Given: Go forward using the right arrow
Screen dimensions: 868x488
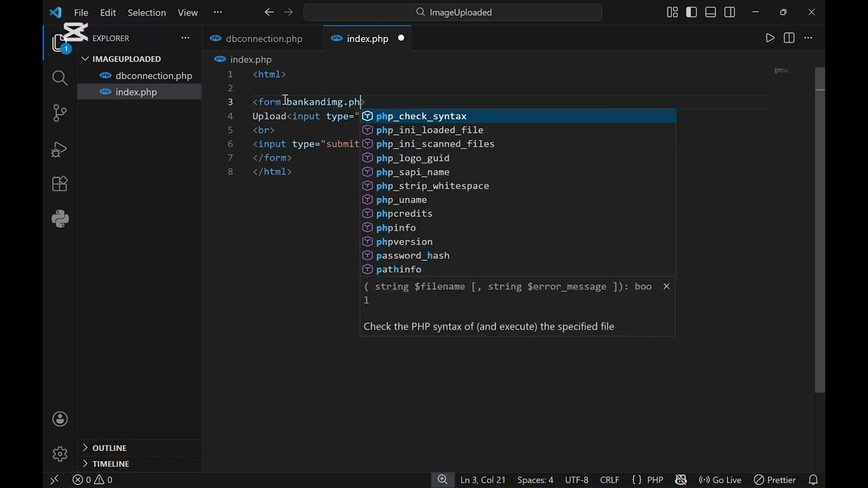Looking at the screenshot, I should tap(288, 12).
